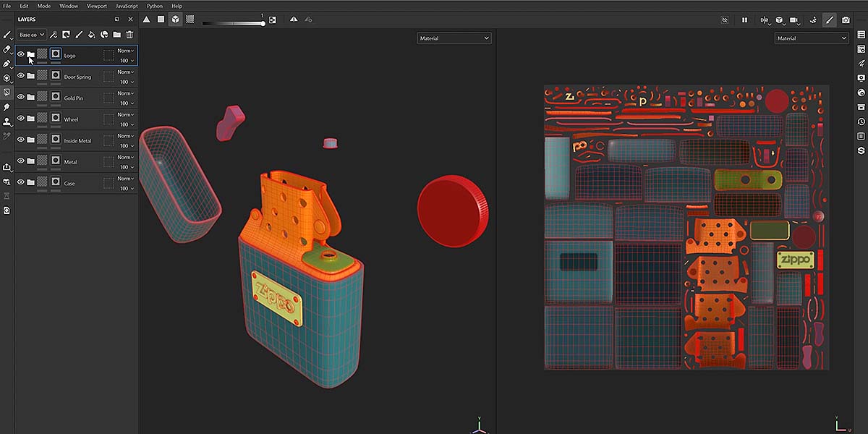The width and height of the screenshot is (868, 434).
Task: Add a new fill layer
Action: point(91,34)
